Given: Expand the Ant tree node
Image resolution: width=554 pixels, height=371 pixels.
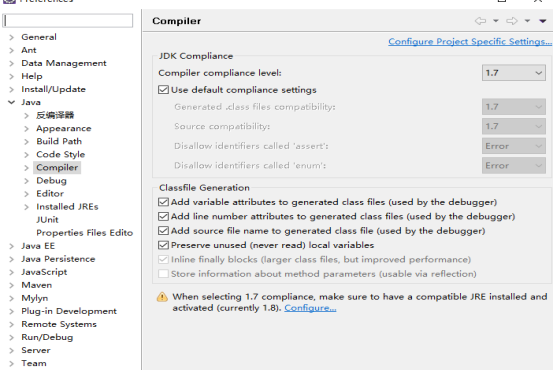Looking at the screenshot, I should click(x=12, y=50).
